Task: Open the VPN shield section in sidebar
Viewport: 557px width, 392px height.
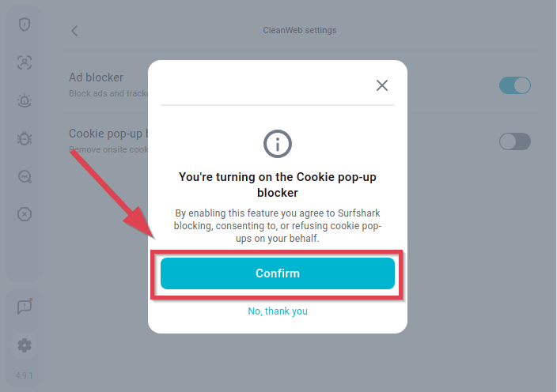Action: pos(25,24)
